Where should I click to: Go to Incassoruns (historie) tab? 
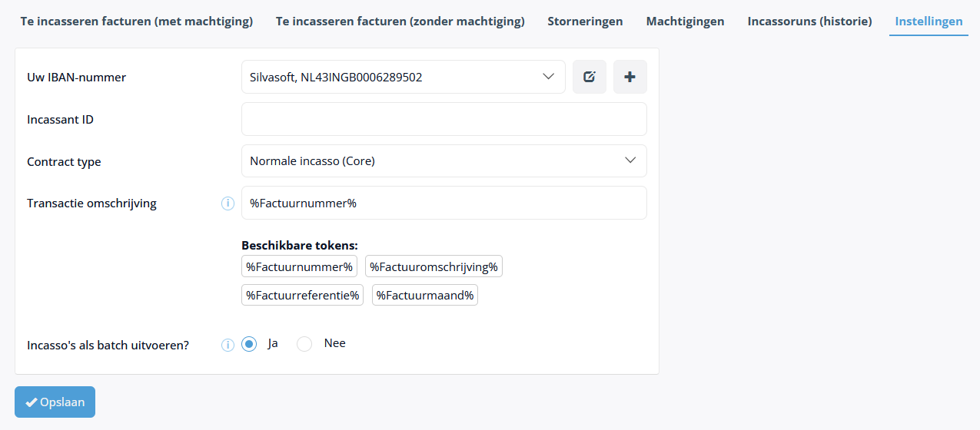click(x=809, y=21)
